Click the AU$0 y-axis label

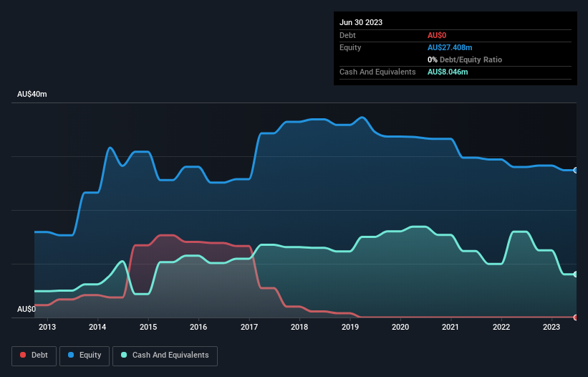click(x=26, y=309)
